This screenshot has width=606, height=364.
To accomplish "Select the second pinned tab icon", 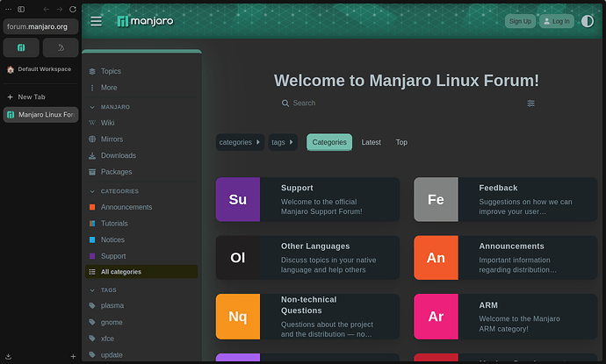I will (61, 47).
